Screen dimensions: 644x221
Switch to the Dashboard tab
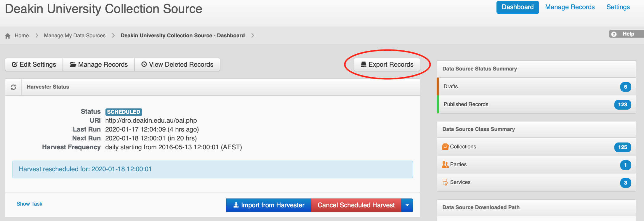pos(518,7)
